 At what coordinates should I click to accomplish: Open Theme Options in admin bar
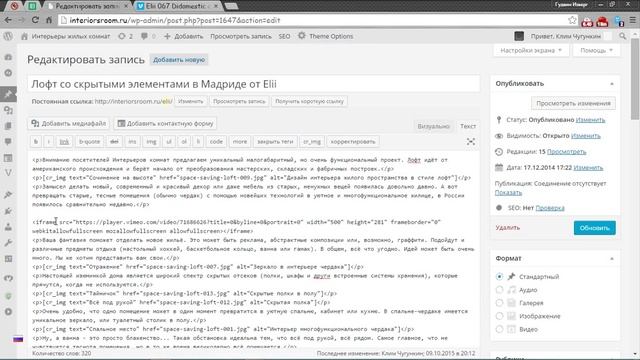tap(326, 36)
